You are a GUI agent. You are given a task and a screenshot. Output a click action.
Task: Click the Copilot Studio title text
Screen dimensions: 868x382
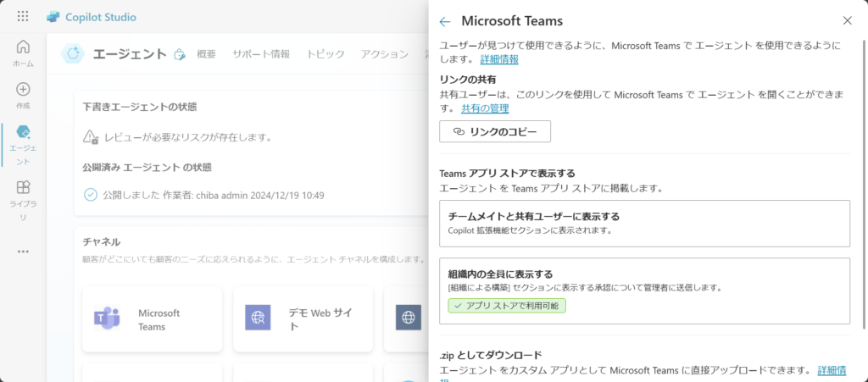[101, 17]
